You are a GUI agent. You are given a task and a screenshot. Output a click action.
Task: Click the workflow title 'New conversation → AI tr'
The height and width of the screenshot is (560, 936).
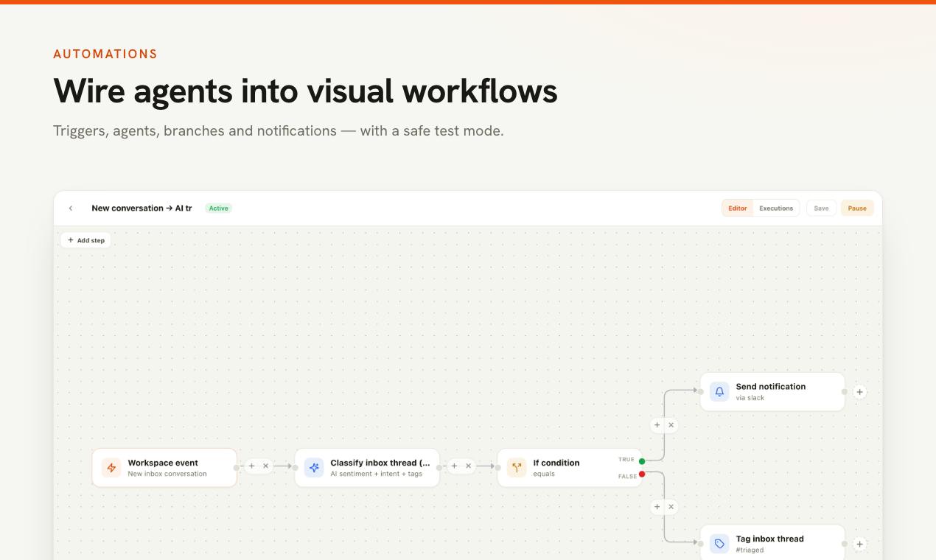[142, 209]
